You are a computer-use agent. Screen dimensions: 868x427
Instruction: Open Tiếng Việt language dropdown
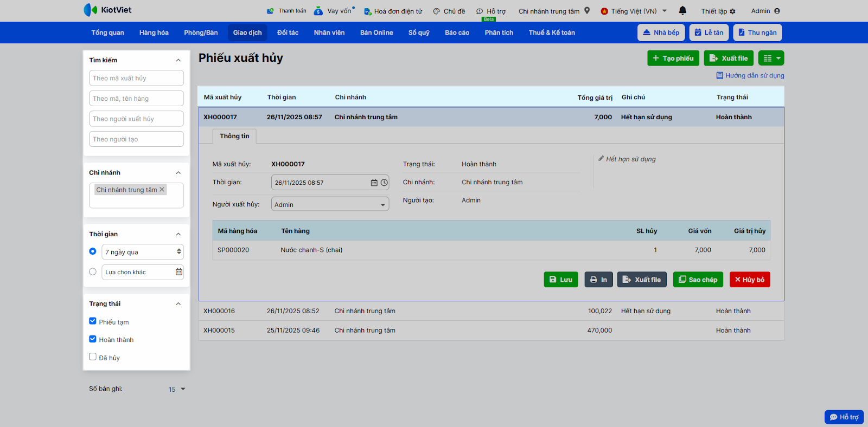point(634,11)
